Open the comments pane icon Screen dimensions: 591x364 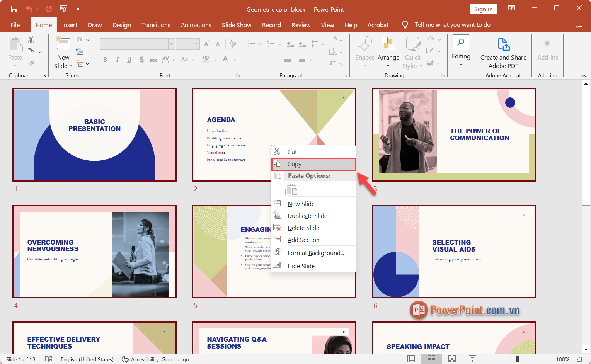579,25
